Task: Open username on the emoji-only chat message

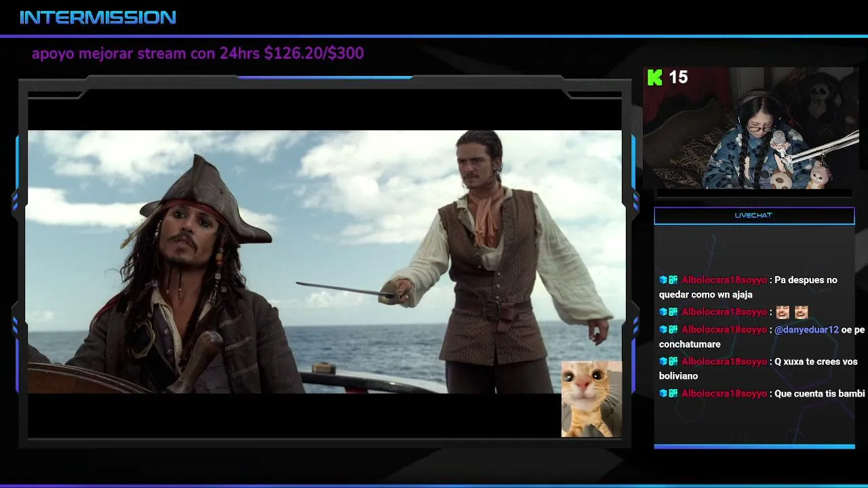Action: point(724,312)
